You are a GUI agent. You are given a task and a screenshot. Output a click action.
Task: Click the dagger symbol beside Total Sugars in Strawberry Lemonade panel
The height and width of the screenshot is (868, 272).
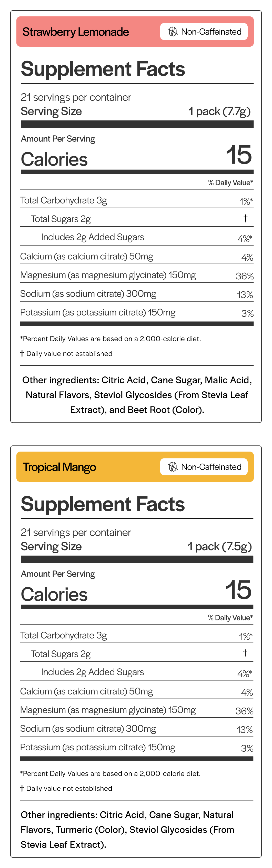click(x=246, y=218)
